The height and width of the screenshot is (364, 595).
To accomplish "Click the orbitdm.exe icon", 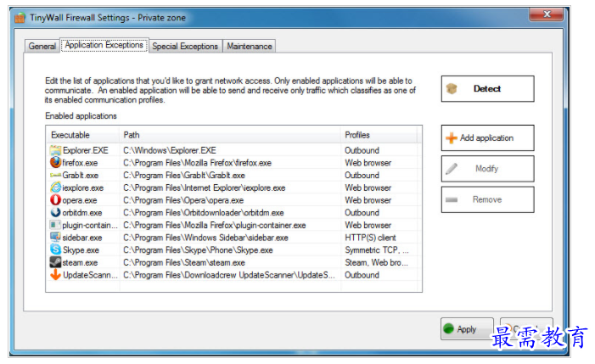I will point(55,212).
